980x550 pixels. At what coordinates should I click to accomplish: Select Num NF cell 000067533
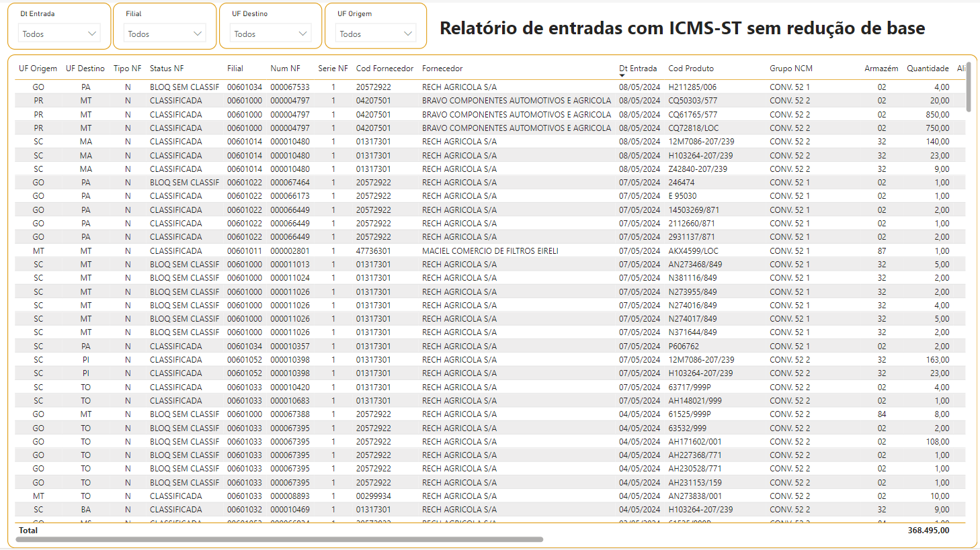(290, 87)
